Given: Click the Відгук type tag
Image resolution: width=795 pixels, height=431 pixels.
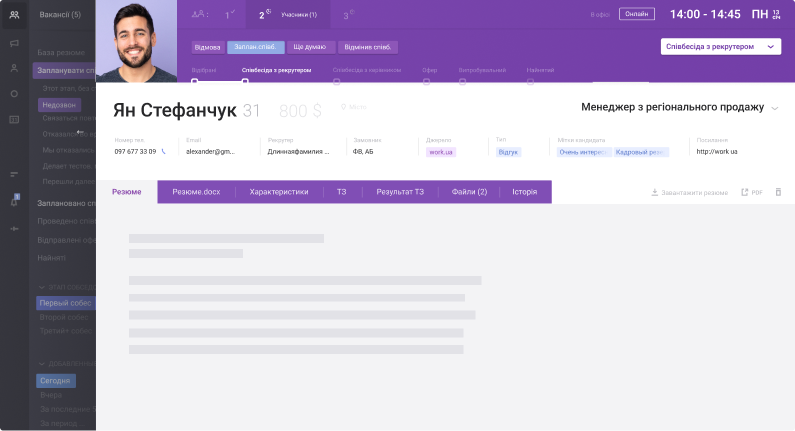Looking at the screenshot, I should tap(508, 152).
